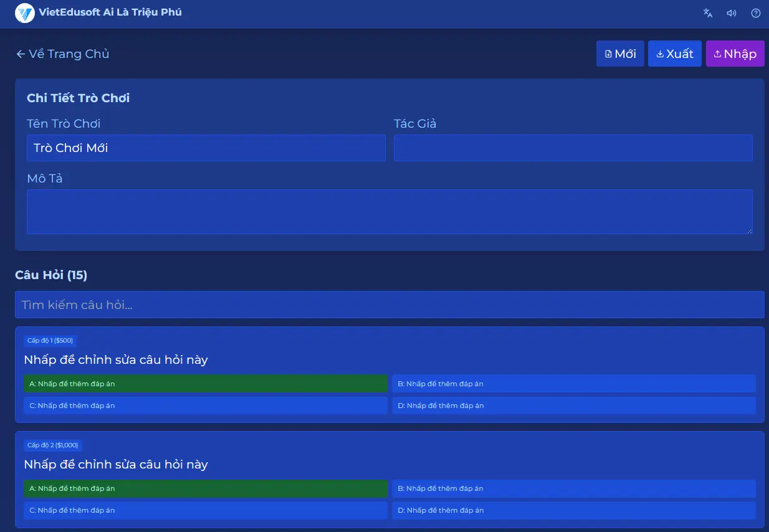Click the VietEdusoft Ai Là Triệu Phú title

tap(110, 12)
